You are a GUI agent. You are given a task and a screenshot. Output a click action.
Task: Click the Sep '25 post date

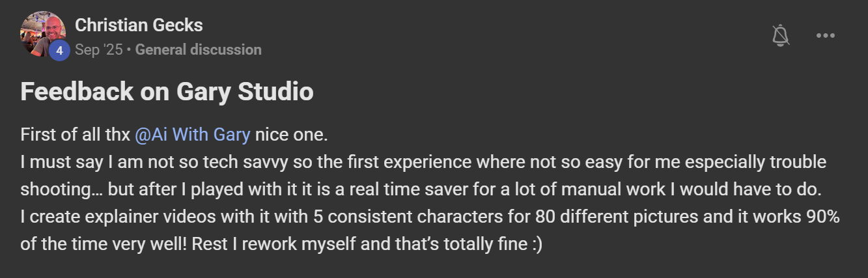point(98,49)
